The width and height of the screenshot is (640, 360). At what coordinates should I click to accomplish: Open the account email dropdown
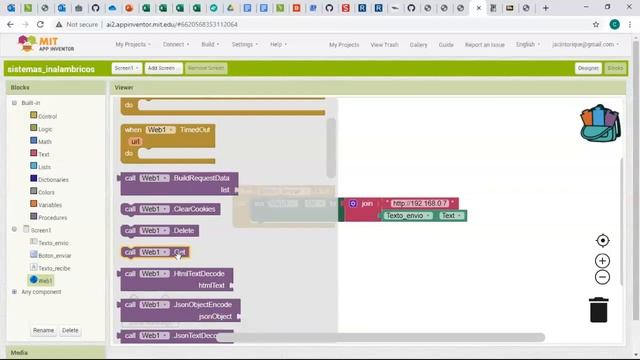585,44
